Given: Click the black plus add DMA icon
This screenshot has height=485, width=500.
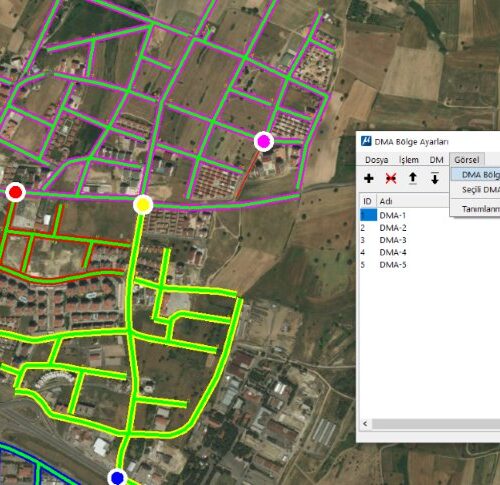Looking at the screenshot, I should pyautogui.click(x=369, y=178).
